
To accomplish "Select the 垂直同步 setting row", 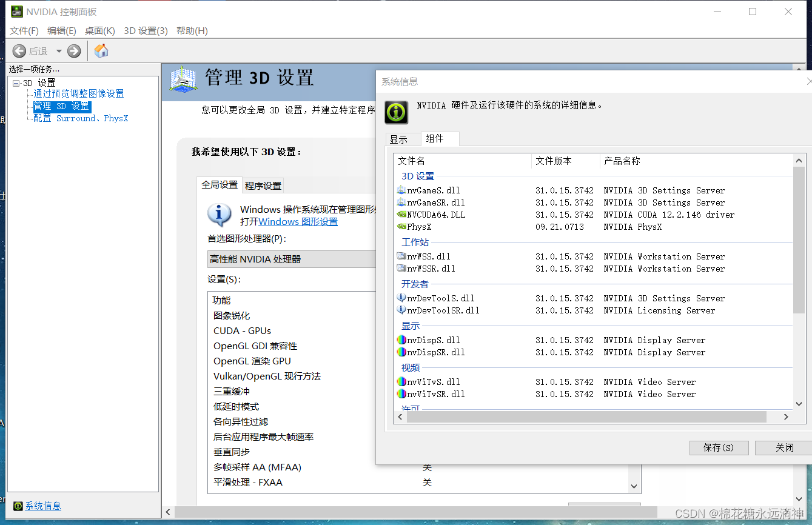I will tap(232, 452).
